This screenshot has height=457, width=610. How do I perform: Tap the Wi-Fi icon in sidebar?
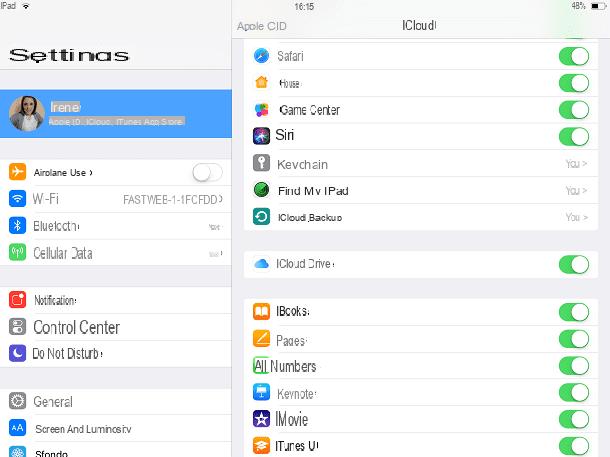(x=18, y=199)
